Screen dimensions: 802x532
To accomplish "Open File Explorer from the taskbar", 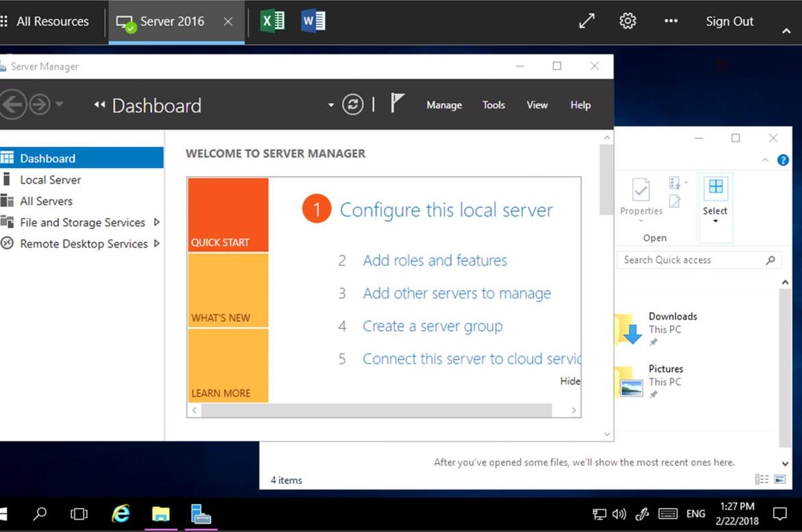I will pyautogui.click(x=160, y=513).
